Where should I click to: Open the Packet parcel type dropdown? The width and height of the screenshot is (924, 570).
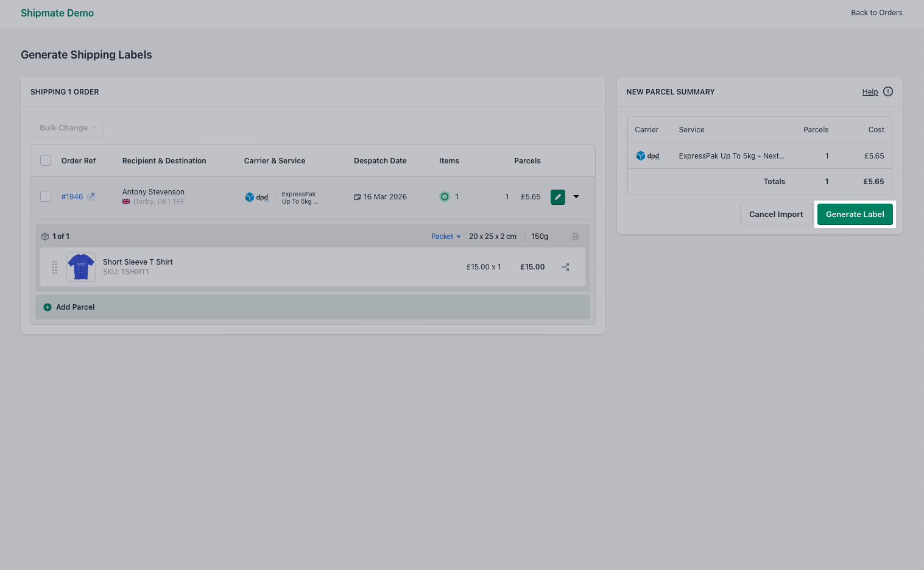445,236
